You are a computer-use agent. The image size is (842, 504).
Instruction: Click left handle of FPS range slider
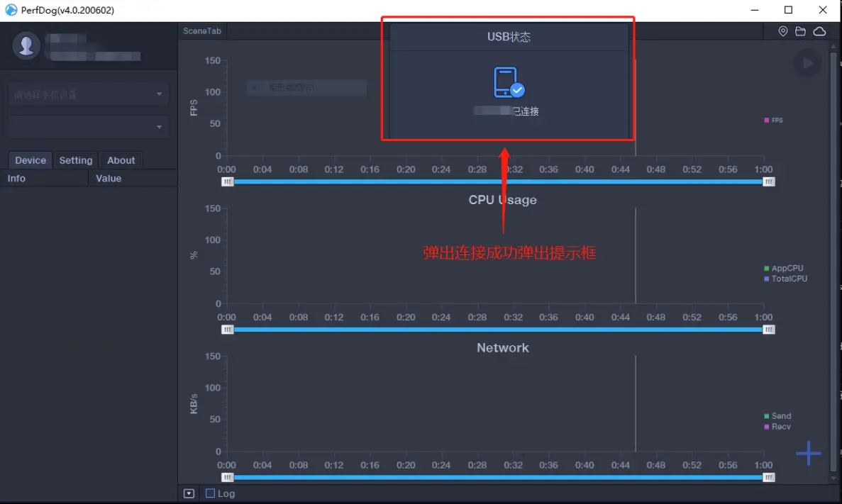(x=227, y=182)
